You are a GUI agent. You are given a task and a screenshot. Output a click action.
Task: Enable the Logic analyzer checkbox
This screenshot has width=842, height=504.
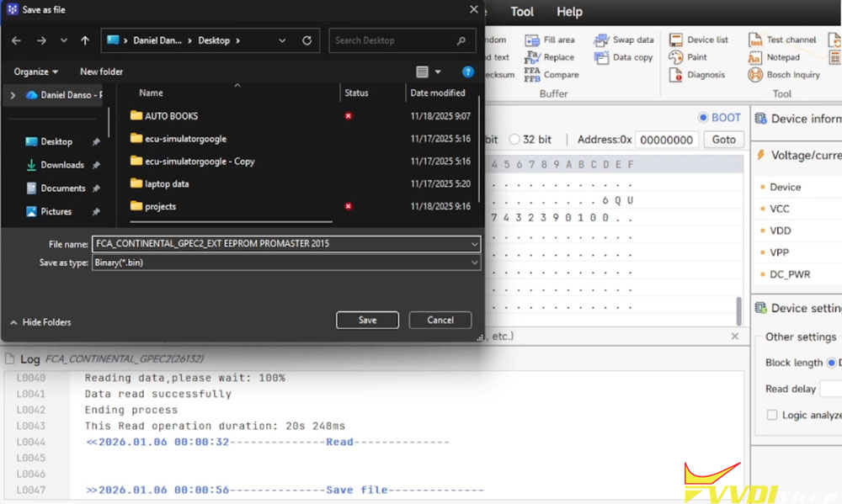pyautogui.click(x=772, y=415)
